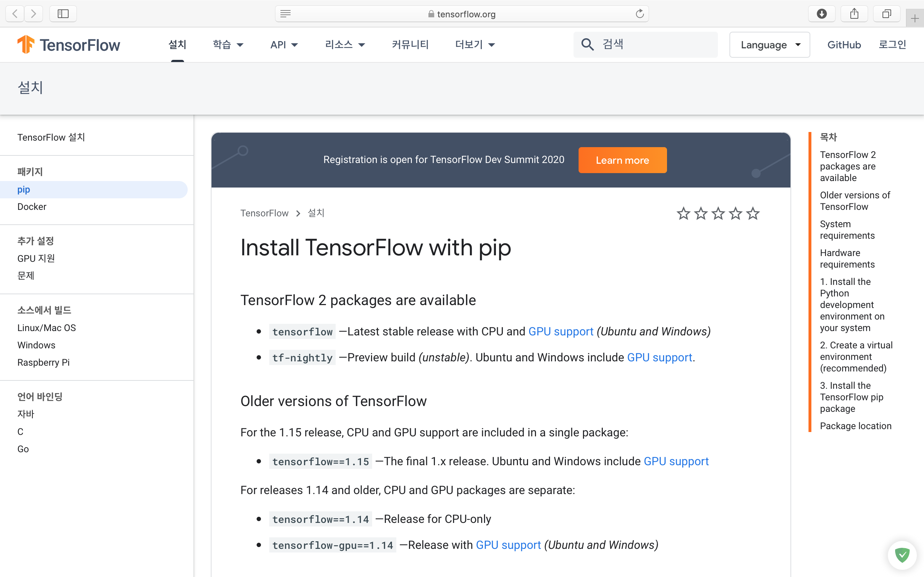This screenshot has width=924, height=577.
Task: Switch to the 커뮤니티 nav item
Action: 410,45
